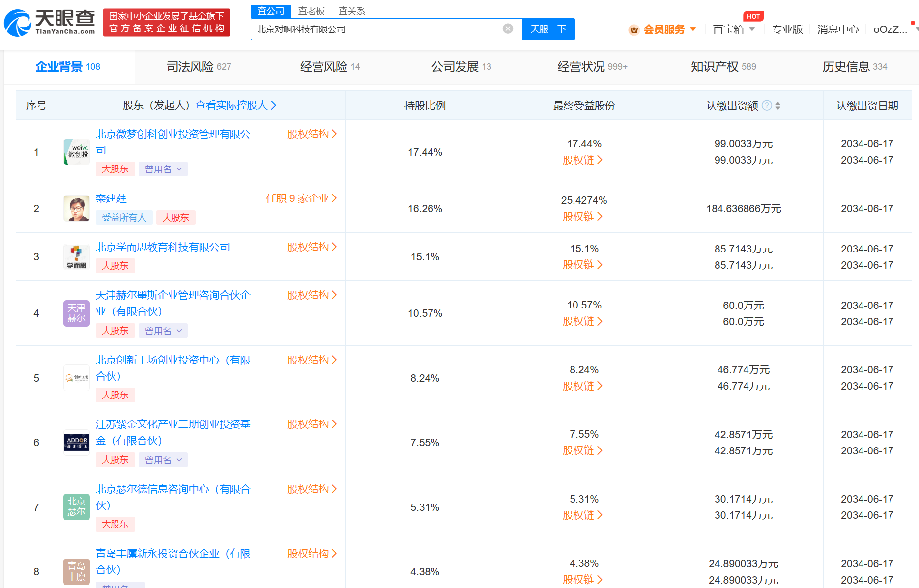
Task: Open 股权链 under 15.1% share
Action: (x=583, y=265)
